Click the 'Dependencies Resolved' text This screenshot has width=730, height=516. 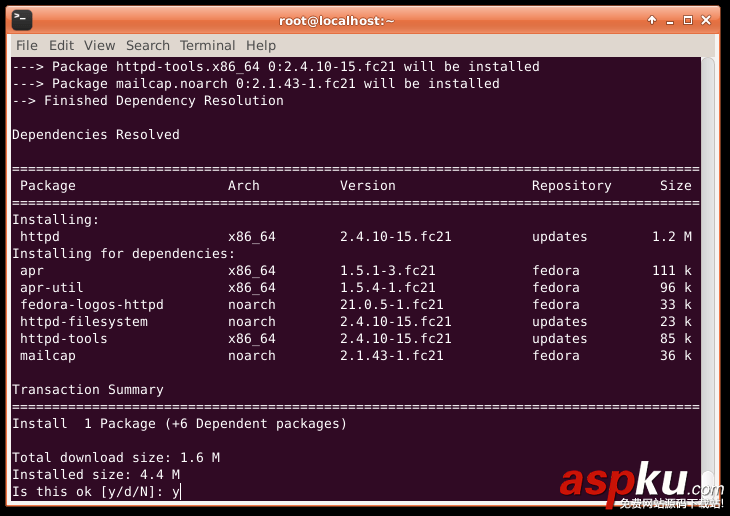coord(96,135)
